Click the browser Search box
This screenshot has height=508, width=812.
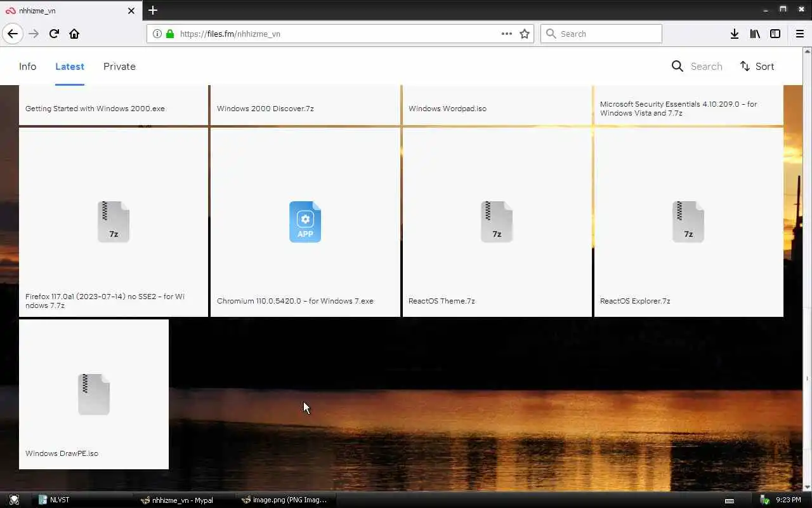(601, 34)
